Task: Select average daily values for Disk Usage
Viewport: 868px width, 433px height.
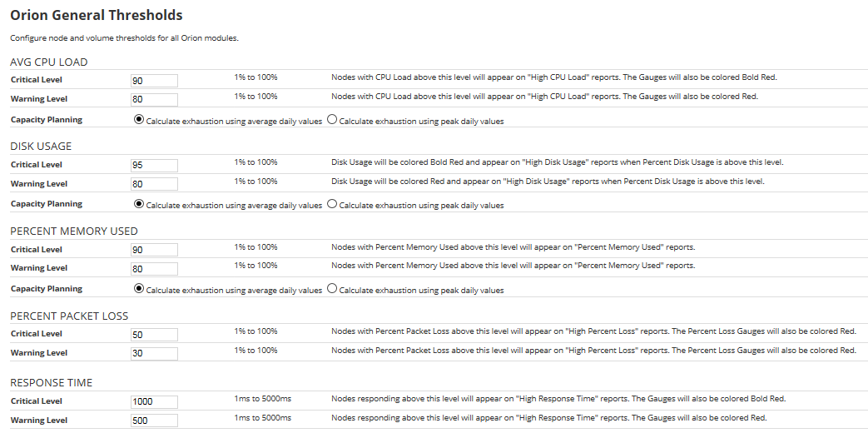Action: (139, 204)
